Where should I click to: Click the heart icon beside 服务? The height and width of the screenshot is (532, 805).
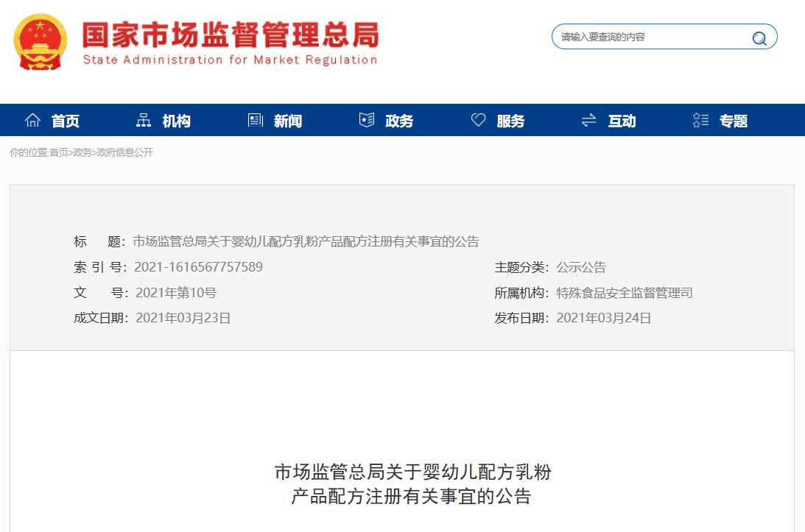tap(479, 119)
